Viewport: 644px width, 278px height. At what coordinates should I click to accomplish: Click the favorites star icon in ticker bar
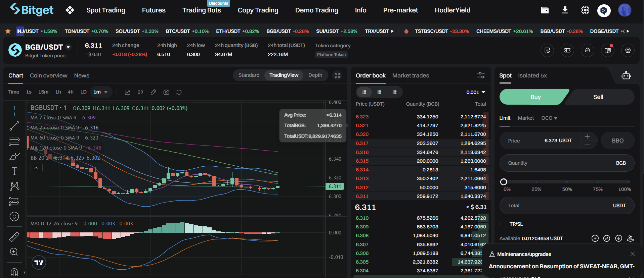[x=8, y=31]
